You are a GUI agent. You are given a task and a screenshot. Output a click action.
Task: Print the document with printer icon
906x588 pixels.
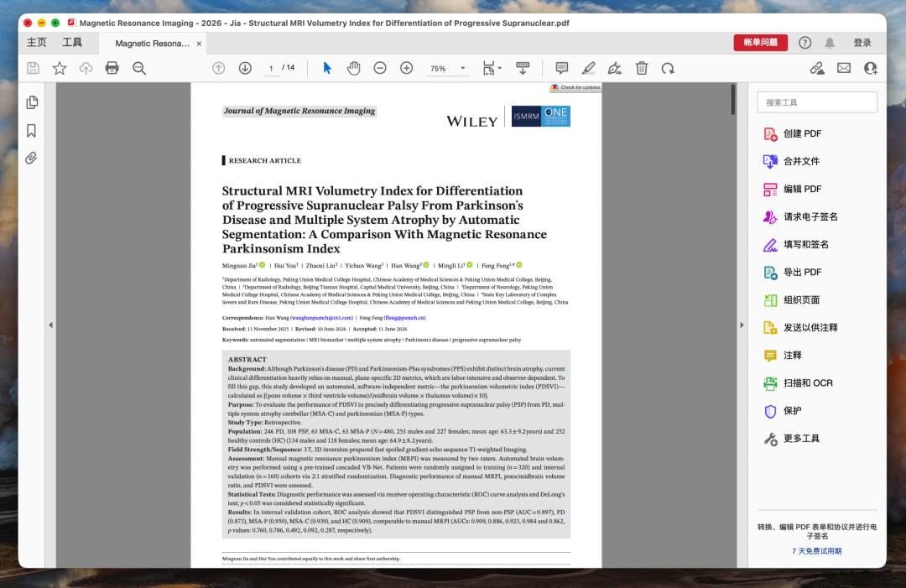point(112,68)
